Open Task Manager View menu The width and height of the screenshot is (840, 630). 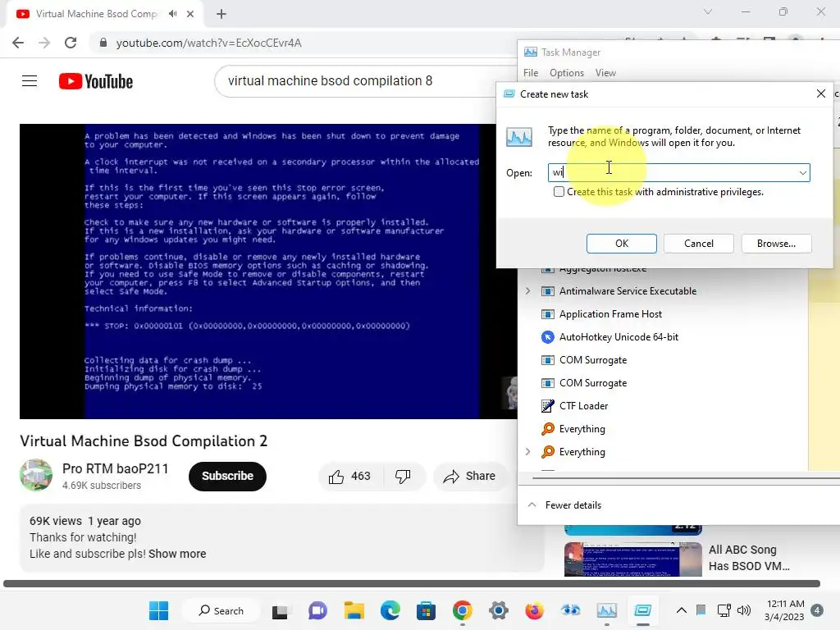605,73
